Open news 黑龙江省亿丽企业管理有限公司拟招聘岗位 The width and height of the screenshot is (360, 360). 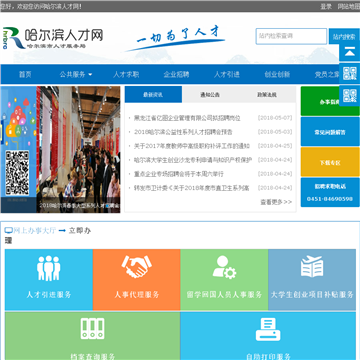point(187,118)
